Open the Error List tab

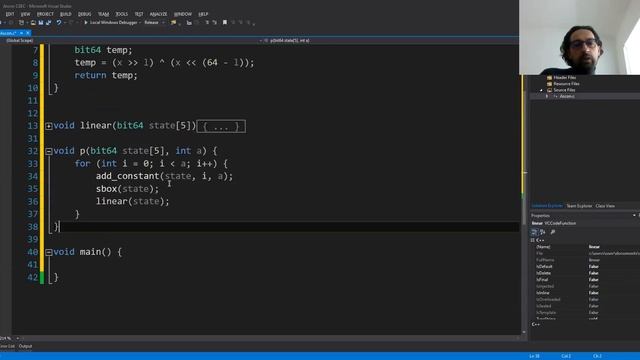point(7,346)
